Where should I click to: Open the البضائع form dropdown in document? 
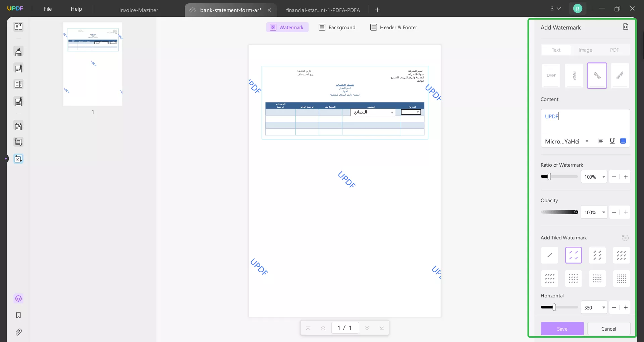[372, 112]
